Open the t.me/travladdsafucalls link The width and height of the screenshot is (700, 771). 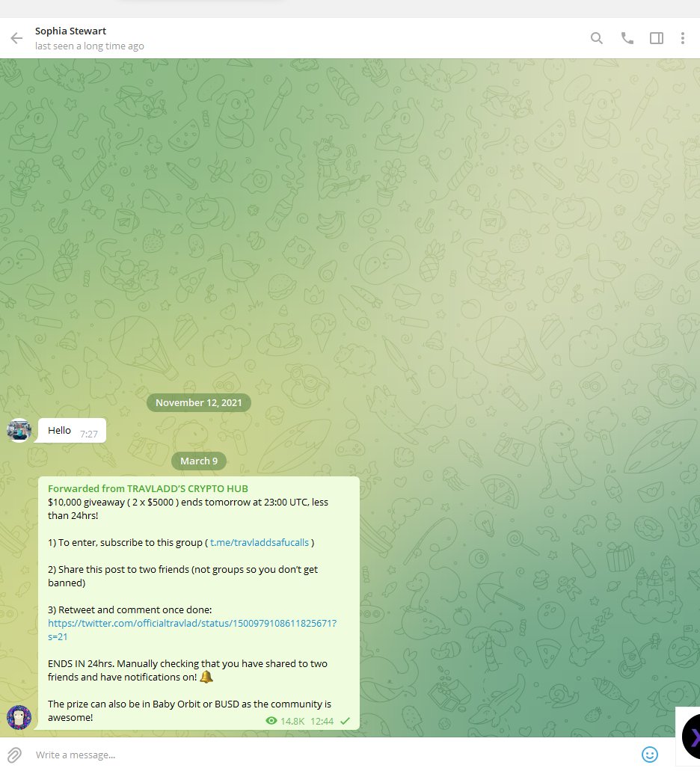pyautogui.click(x=259, y=542)
